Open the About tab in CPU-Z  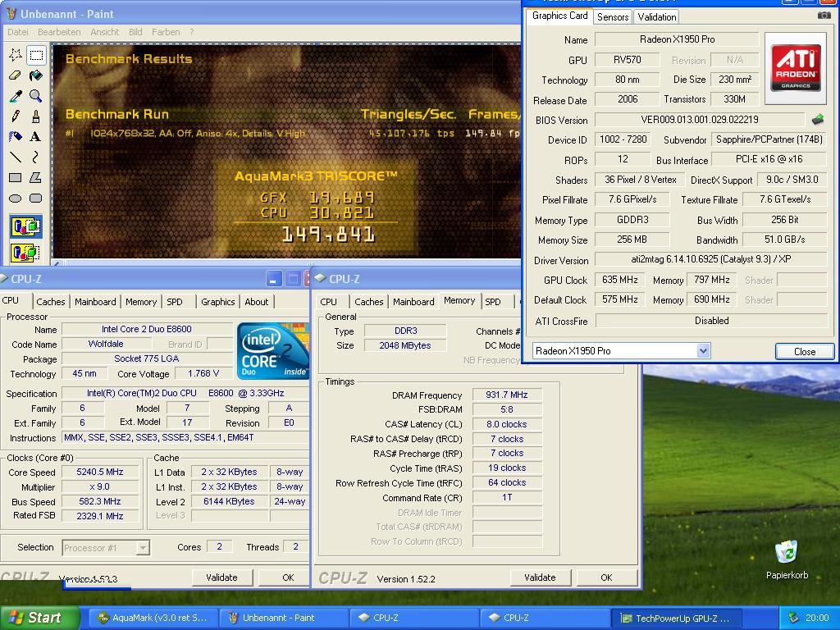coord(256,302)
